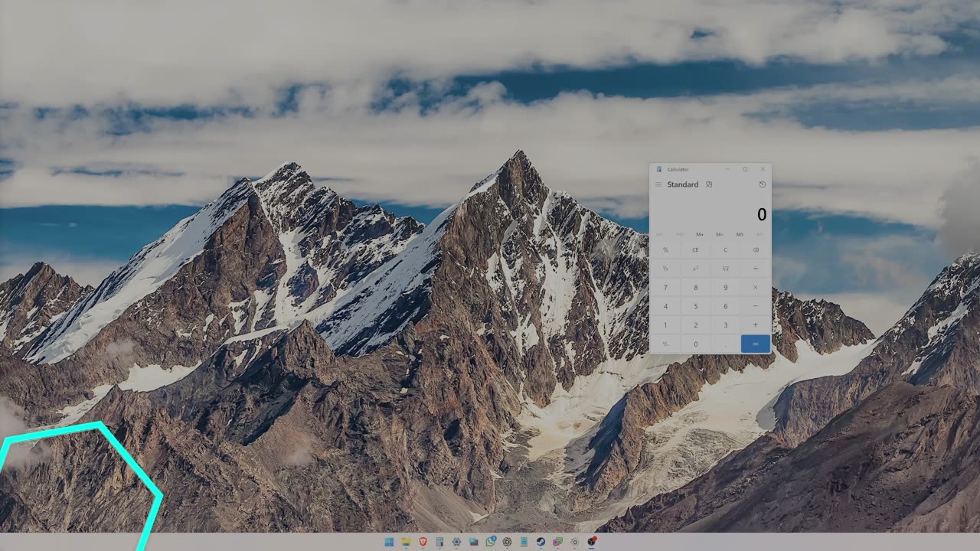The image size is (980, 551).
Task: Click the CE clear entry key
Action: pos(695,249)
